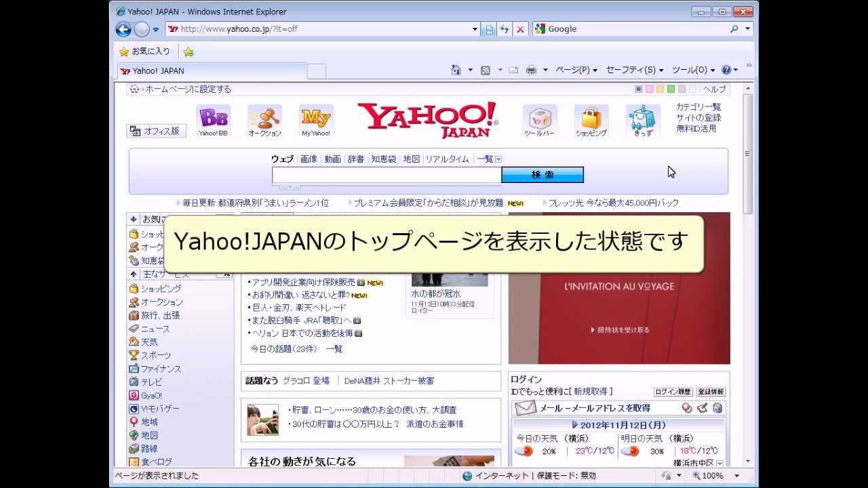868x488 pixels.
Task: Click the Help question mark icon
Action: (x=726, y=70)
